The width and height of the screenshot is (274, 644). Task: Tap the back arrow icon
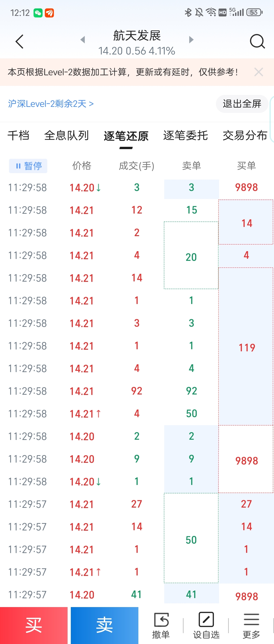(19, 42)
